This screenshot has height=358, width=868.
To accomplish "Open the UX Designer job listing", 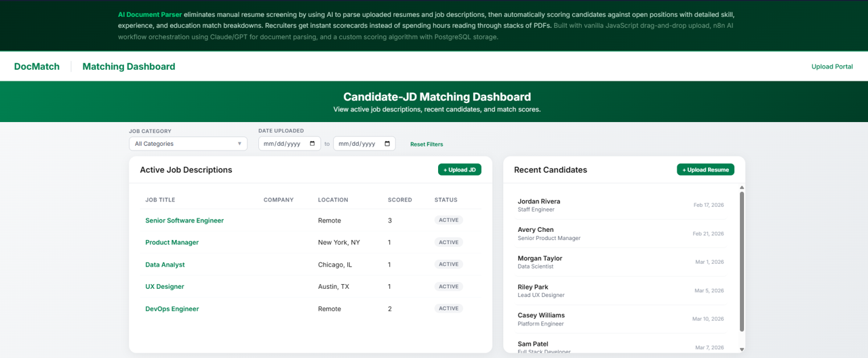I will pos(165,287).
